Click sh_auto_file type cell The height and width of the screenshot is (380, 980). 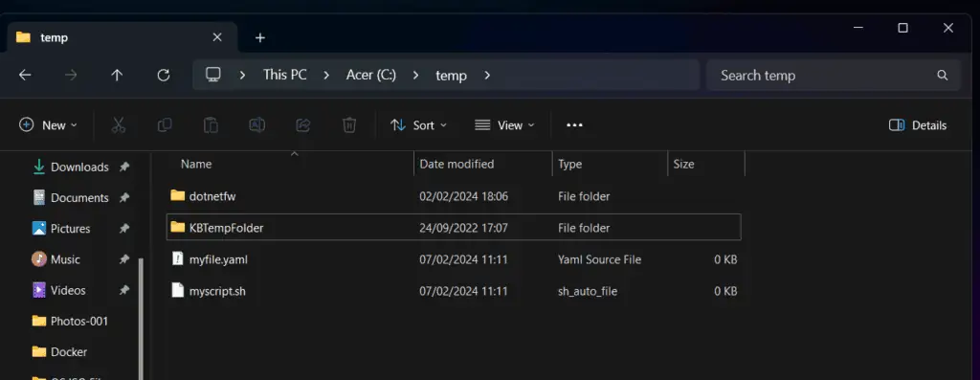(x=588, y=291)
